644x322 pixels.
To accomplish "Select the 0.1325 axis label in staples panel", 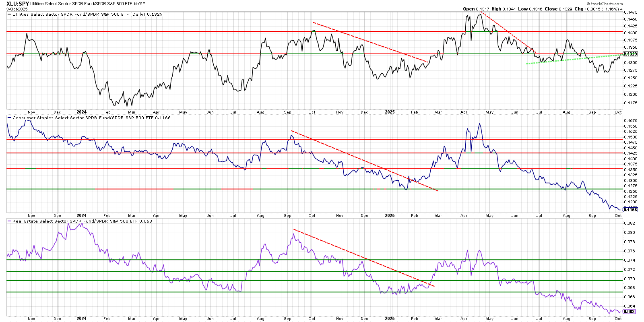I will 631,175.
